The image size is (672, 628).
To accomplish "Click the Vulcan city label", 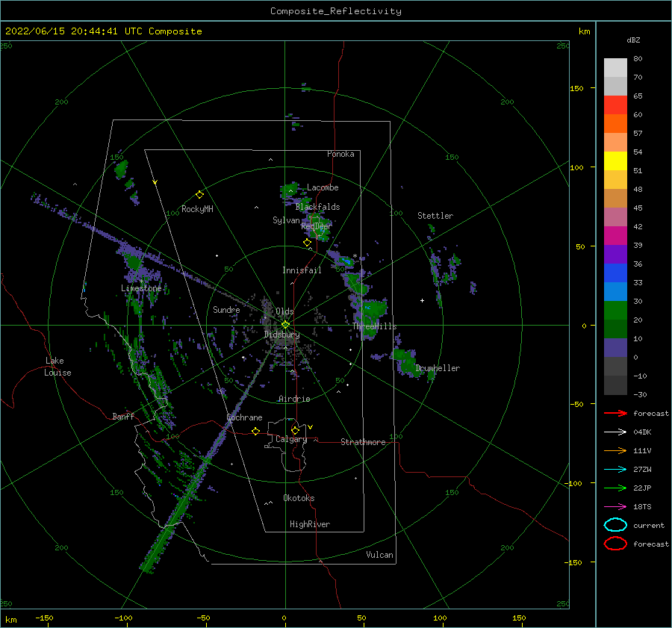I will point(379,555).
